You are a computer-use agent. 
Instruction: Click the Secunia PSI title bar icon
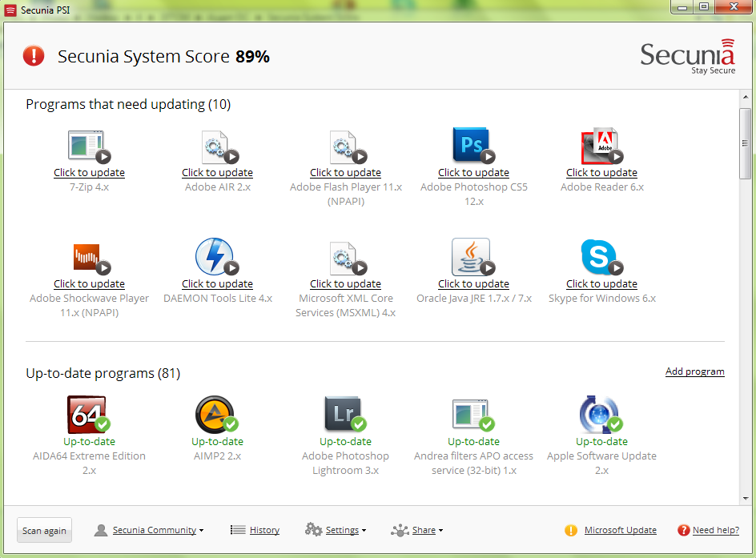point(10,10)
